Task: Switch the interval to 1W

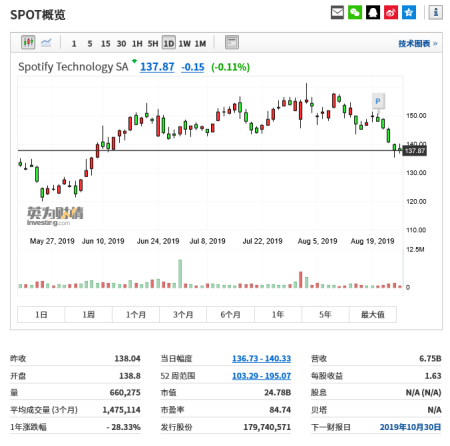Action: (185, 44)
